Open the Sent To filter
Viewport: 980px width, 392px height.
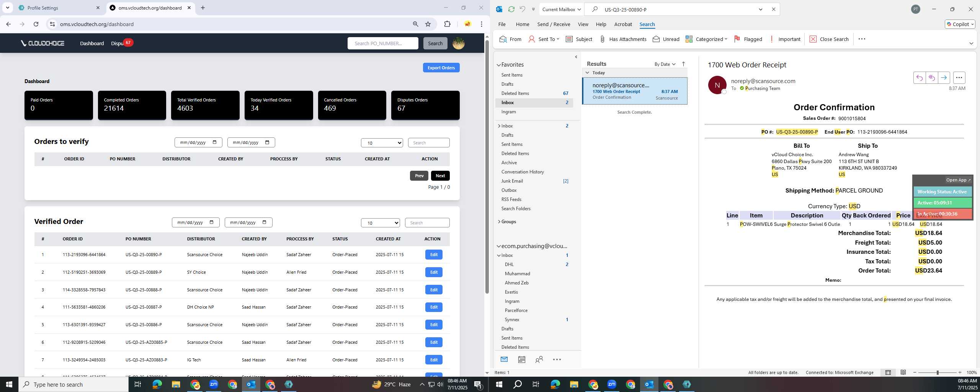point(544,39)
